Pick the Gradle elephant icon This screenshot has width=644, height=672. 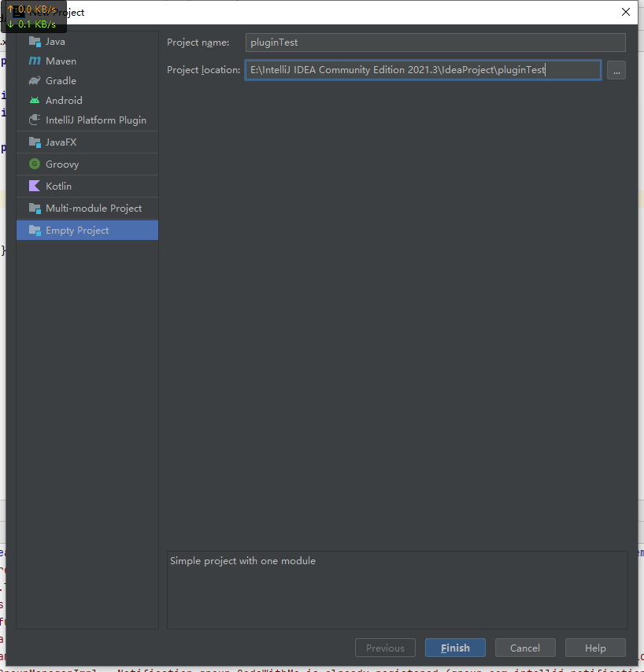(35, 80)
